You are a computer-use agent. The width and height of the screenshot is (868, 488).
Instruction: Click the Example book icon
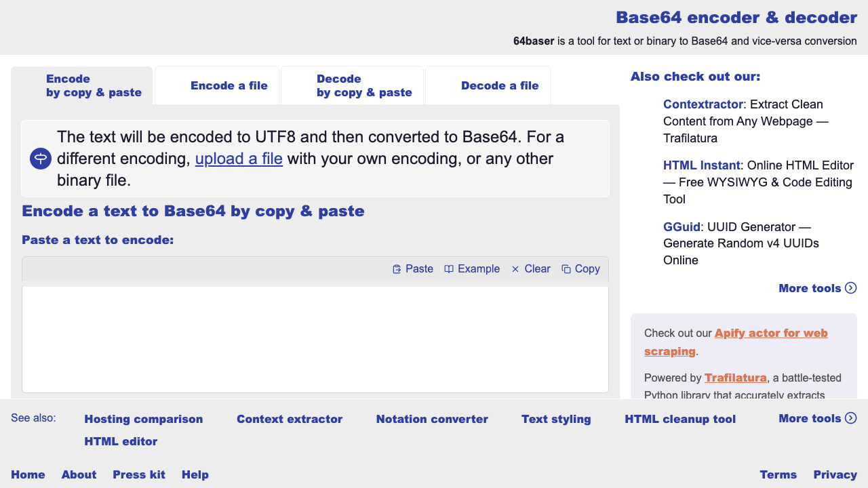click(x=449, y=269)
